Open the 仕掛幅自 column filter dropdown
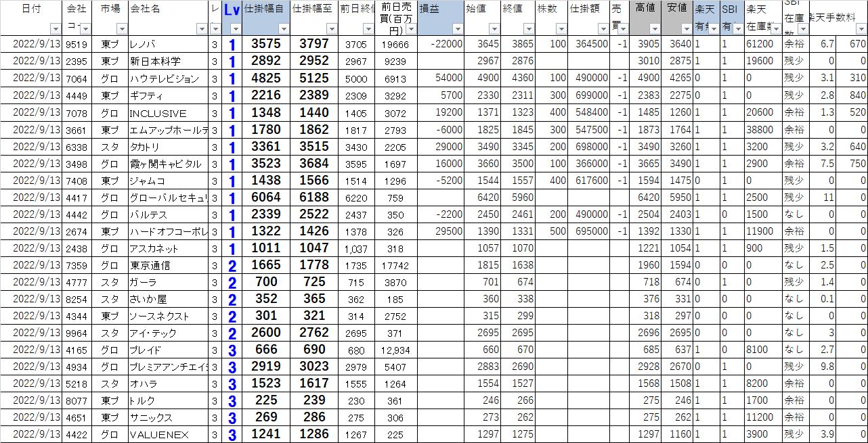Viewport: 868px width, 443px height. 284,29
